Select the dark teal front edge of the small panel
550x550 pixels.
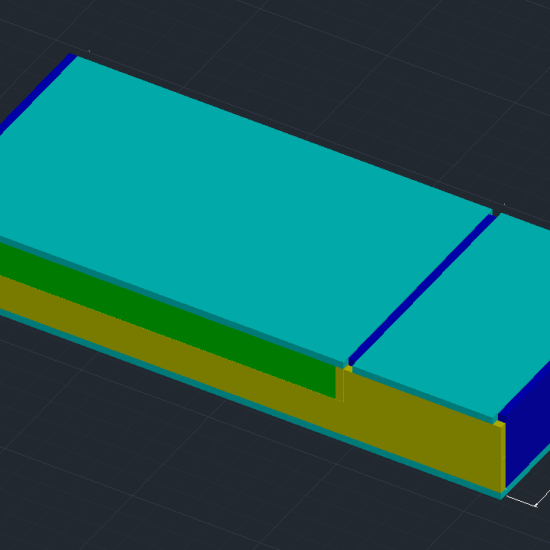tap(424, 395)
